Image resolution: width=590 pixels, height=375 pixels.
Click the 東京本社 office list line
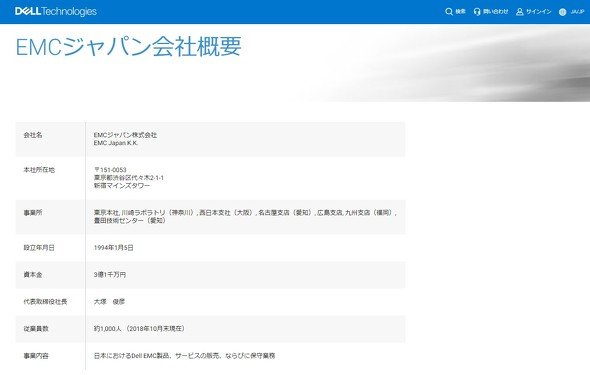[x=245, y=213]
